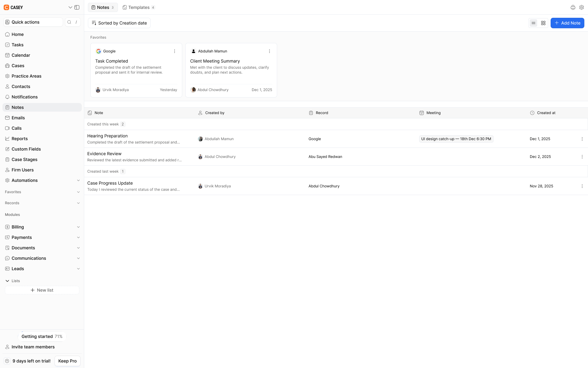Viewport: 588px width, 368px height.
Task: Go to Home in the sidebar
Action: click(x=42, y=34)
